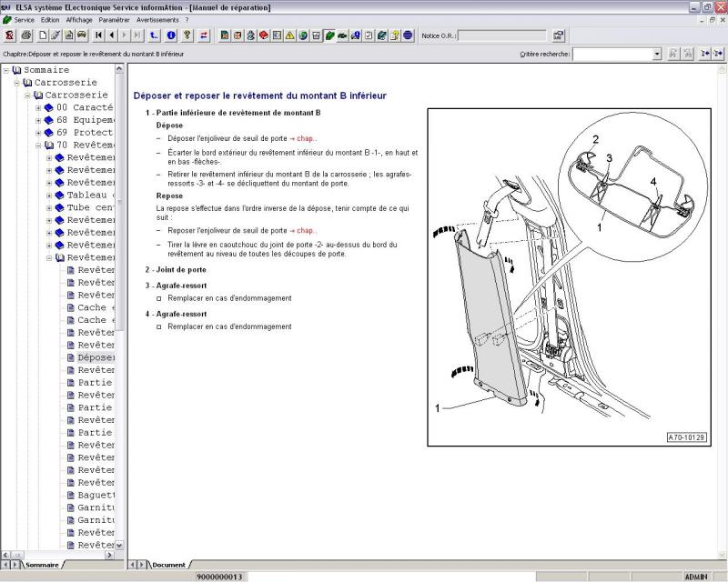This screenshot has height=582, width=728.
Task: Click the blue 't..' toolbar icon
Action: [154, 35]
